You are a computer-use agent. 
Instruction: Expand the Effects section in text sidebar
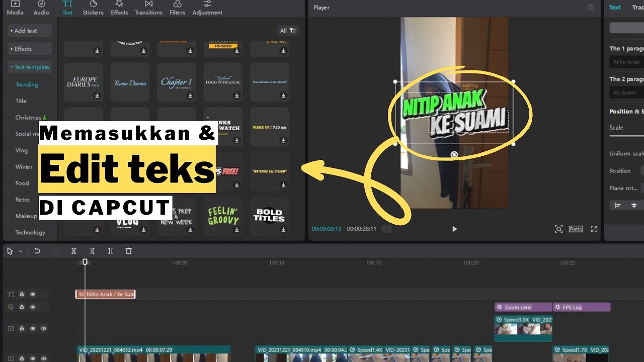point(30,49)
